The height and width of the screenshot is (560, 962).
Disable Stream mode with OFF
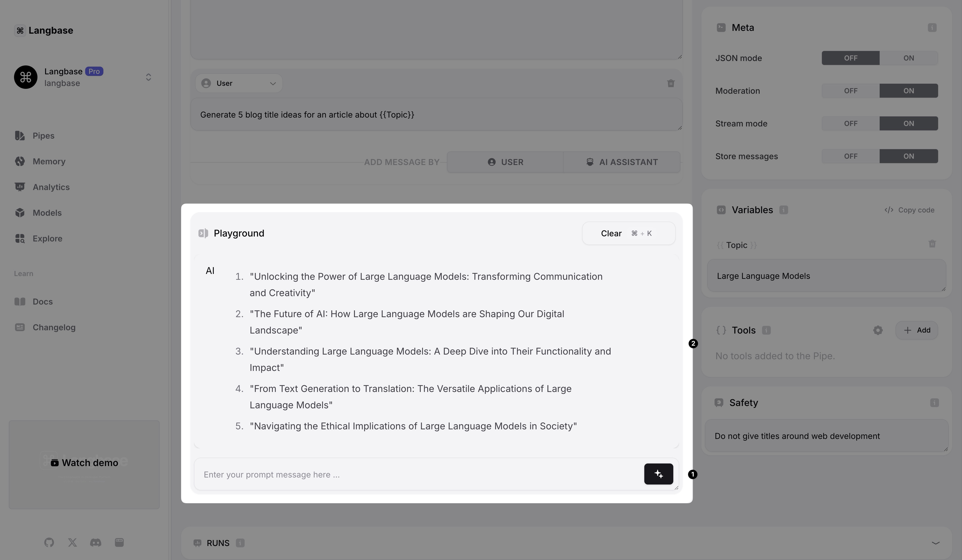coord(851,124)
